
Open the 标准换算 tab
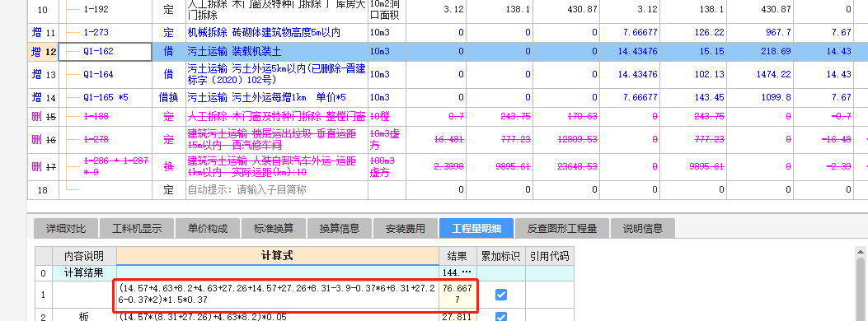pos(274,228)
